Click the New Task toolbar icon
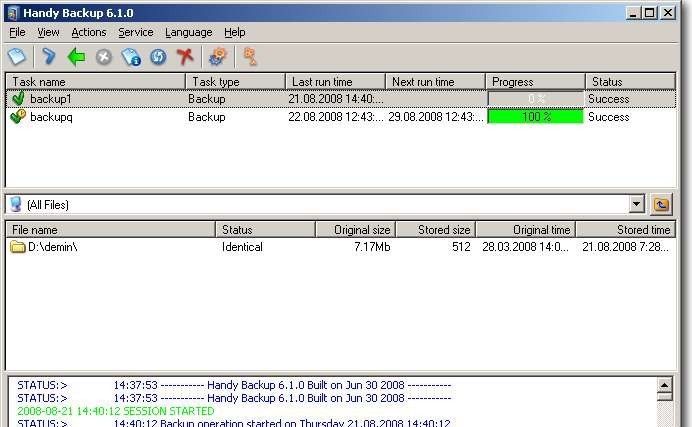The image size is (692, 427). coord(17,56)
